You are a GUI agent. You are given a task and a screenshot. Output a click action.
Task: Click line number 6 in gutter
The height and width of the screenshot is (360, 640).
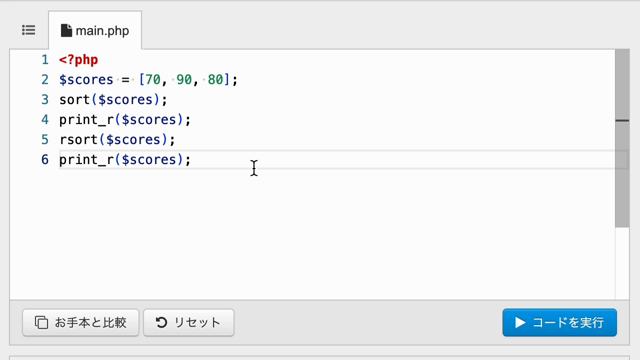click(45, 160)
